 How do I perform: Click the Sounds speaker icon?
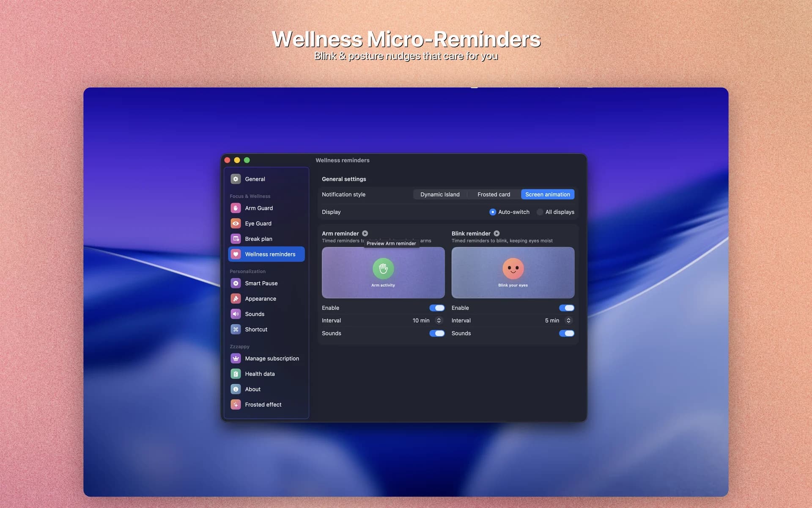[x=236, y=314]
